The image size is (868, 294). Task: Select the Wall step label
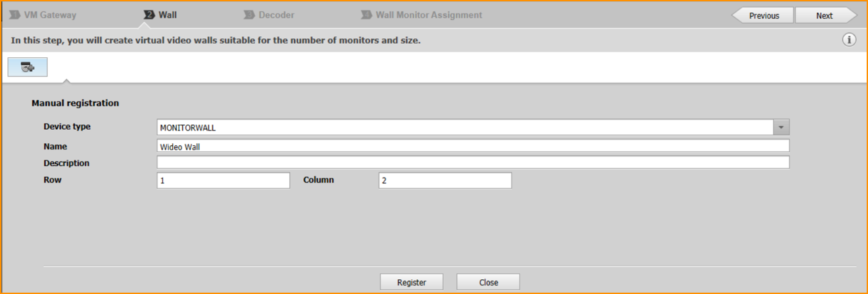167,15
